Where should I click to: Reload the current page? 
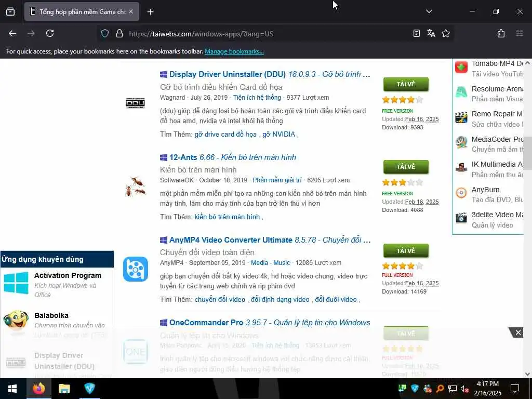point(50,33)
